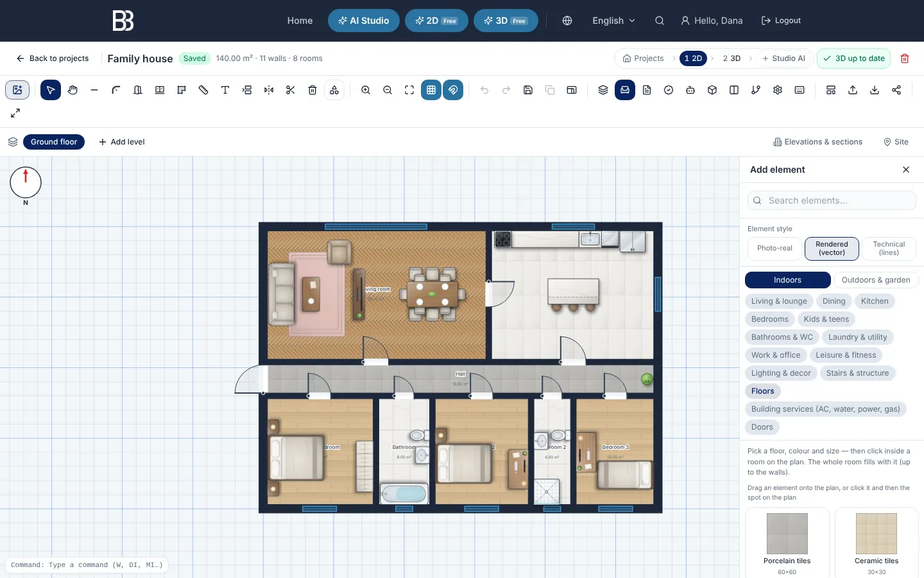Open the 2 3D step tab

tap(732, 58)
